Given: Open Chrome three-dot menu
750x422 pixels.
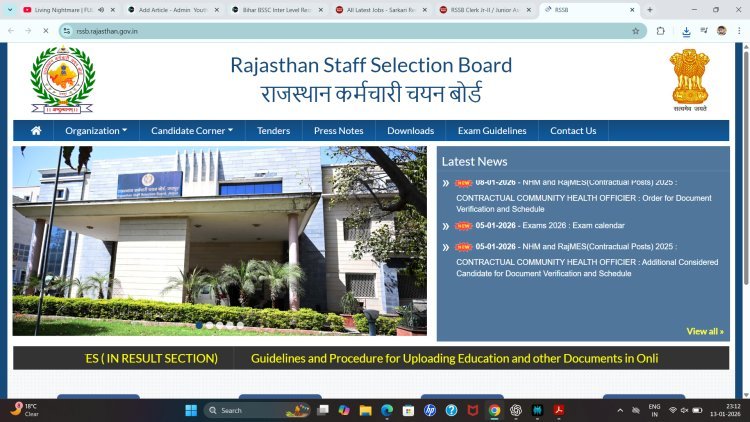Looking at the screenshot, I should [739, 31].
